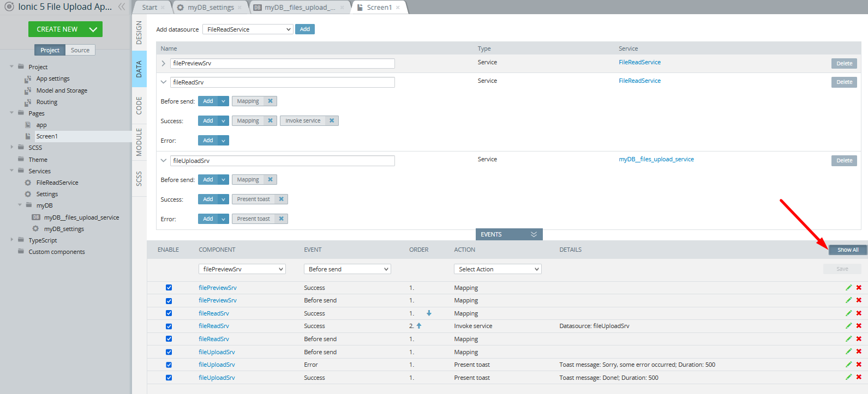Delete the filePreviewSrv Success event row
Viewport: 868px width, 394px height.
[859, 287]
